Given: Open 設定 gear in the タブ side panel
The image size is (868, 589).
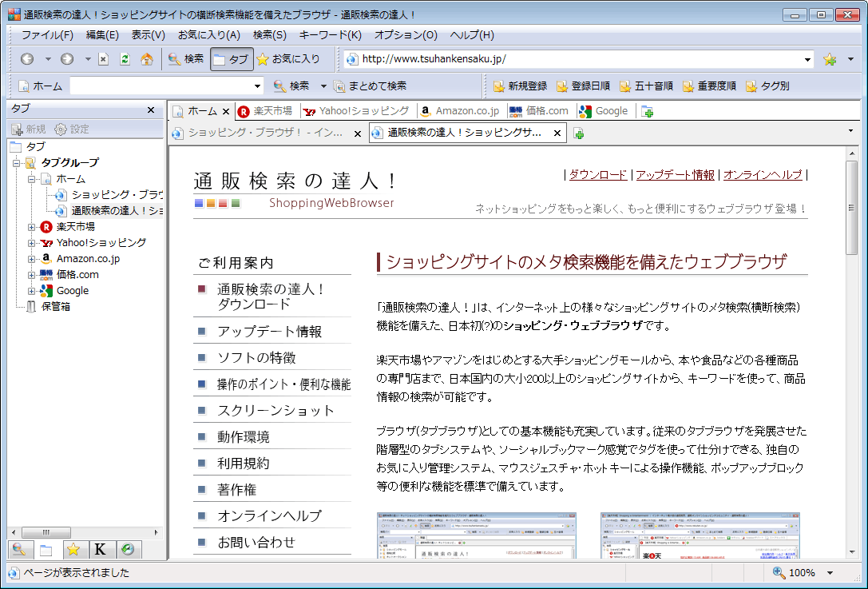Looking at the screenshot, I should pos(72,129).
